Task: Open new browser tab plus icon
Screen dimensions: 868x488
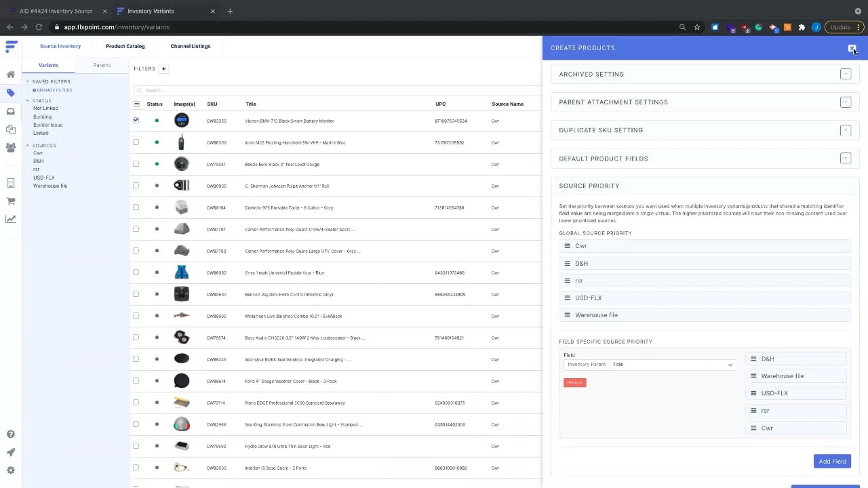Action: [230, 11]
